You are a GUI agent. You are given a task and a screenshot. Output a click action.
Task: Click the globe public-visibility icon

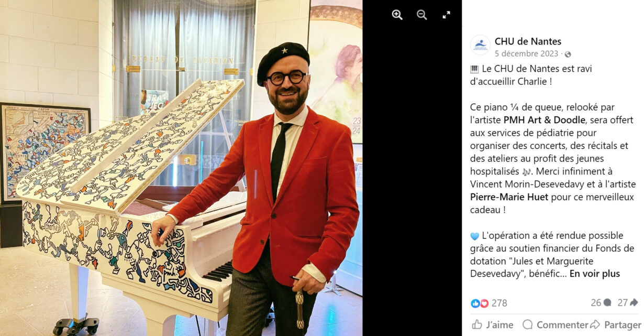[568, 54]
